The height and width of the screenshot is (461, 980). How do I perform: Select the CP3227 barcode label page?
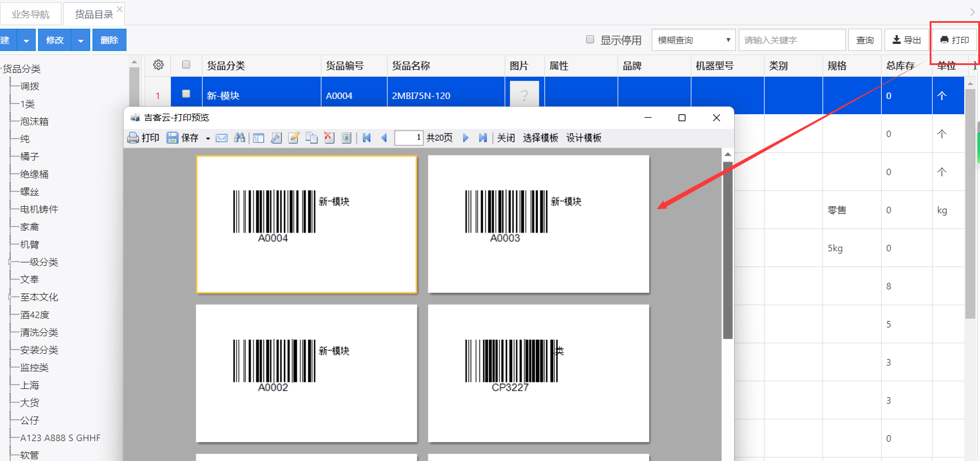(x=539, y=373)
